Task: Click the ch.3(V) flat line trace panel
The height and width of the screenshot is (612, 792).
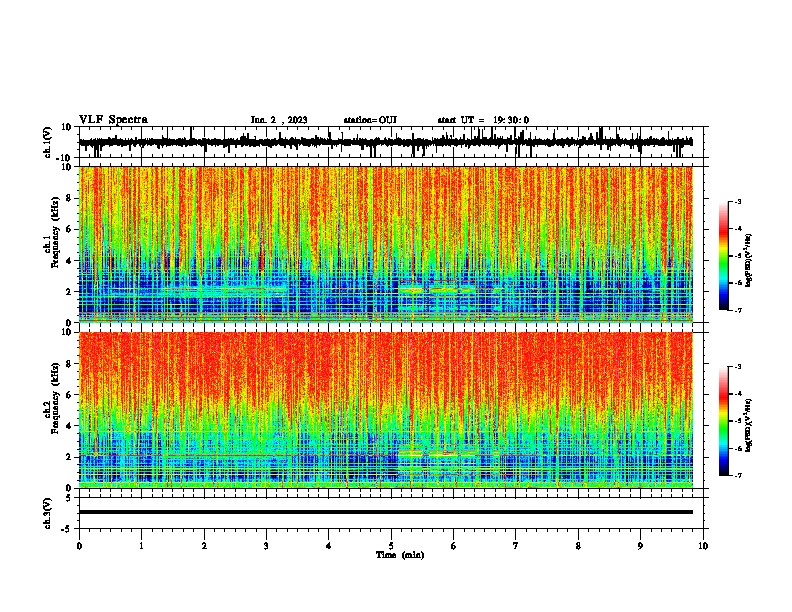Action: click(x=391, y=513)
